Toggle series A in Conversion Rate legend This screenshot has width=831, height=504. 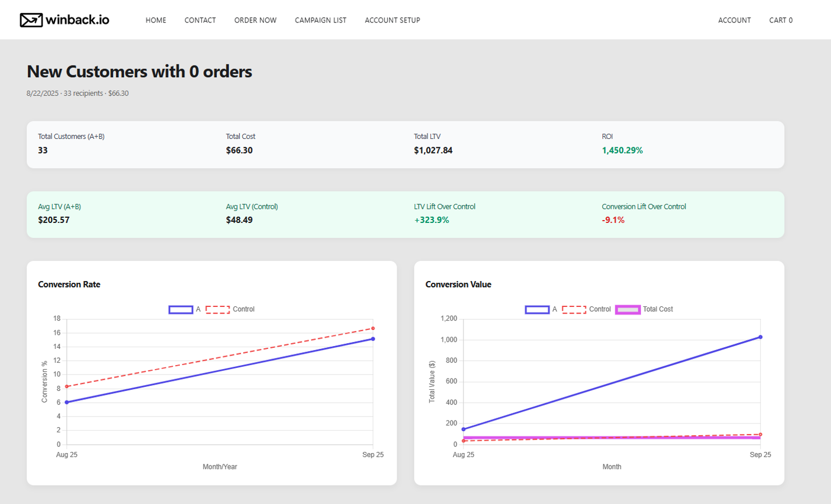tap(185, 310)
